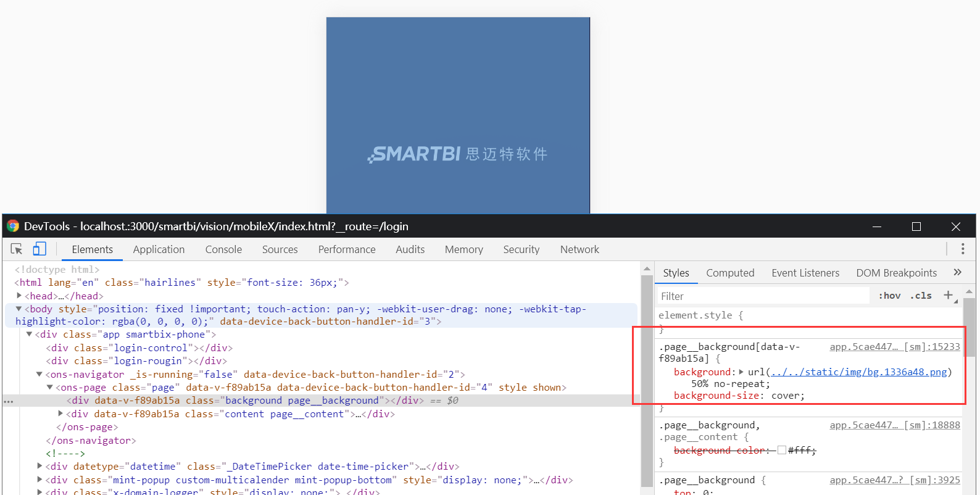Minimize the DevTools window
The image size is (980, 495).
click(x=877, y=227)
